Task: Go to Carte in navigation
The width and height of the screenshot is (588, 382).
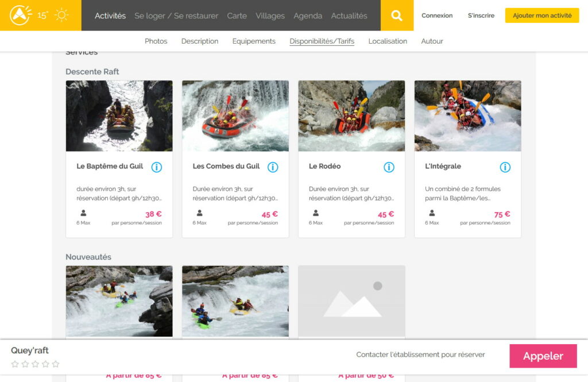Action: point(237,16)
